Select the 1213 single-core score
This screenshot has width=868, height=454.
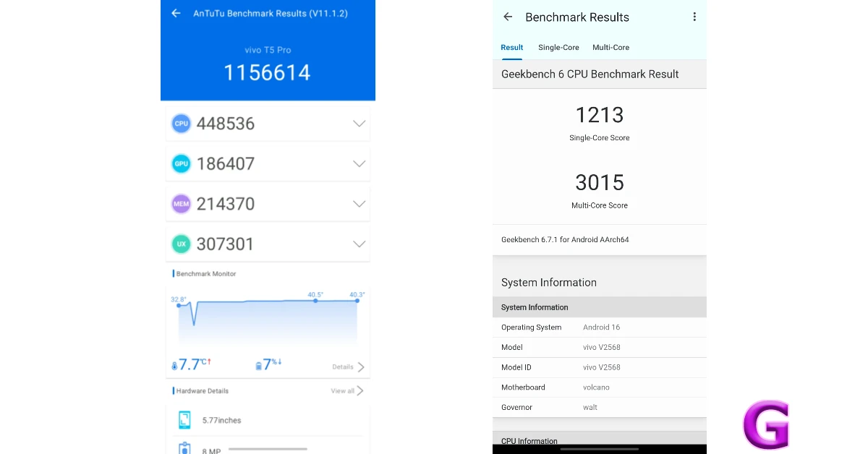pos(600,115)
